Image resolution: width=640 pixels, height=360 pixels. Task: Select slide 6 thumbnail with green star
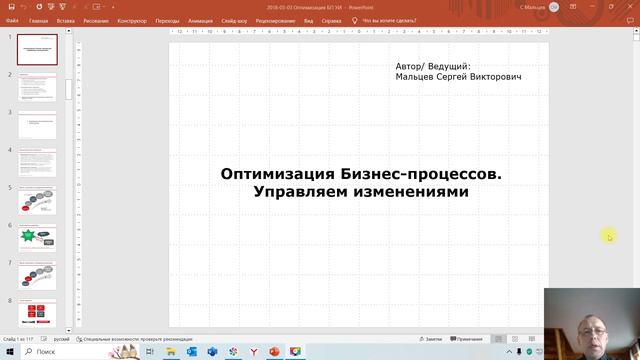tap(37, 238)
